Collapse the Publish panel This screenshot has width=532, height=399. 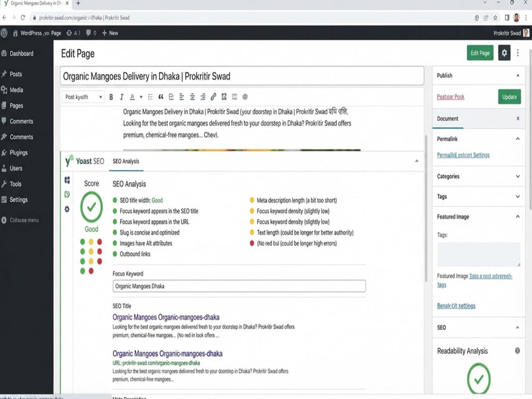tap(518, 76)
